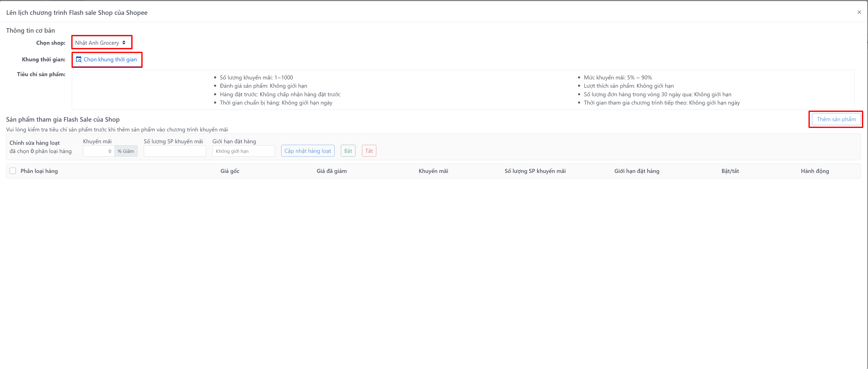Close the Flash sale scheduling dialog
This screenshot has width=868, height=369.
[x=859, y=13]
